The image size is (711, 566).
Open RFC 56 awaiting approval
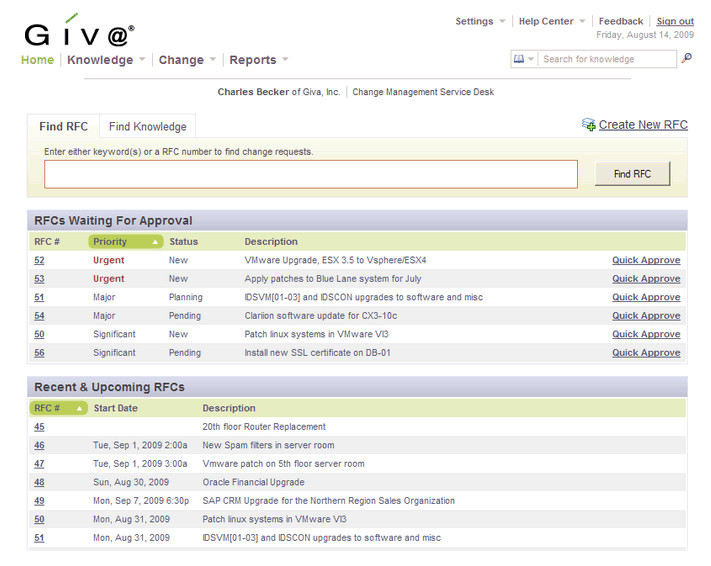point(39,353)
